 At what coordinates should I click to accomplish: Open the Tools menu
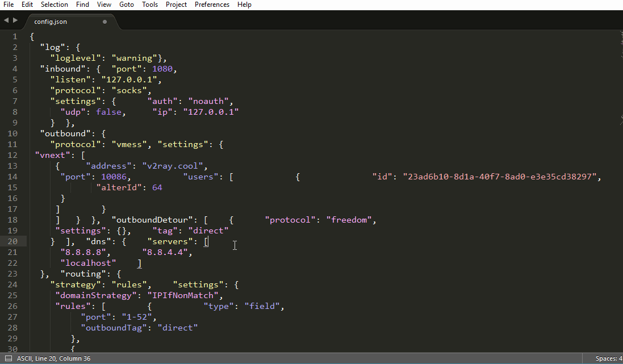pos(150,5)
